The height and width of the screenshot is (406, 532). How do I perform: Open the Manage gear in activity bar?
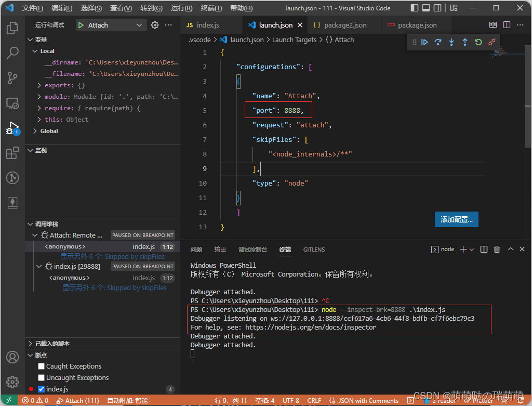[12, 382]
